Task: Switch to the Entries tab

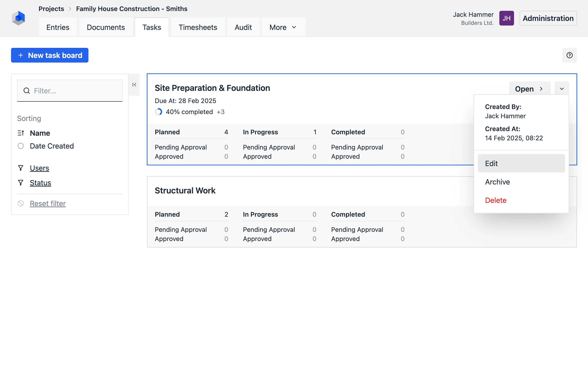Action: coord(58,27)
